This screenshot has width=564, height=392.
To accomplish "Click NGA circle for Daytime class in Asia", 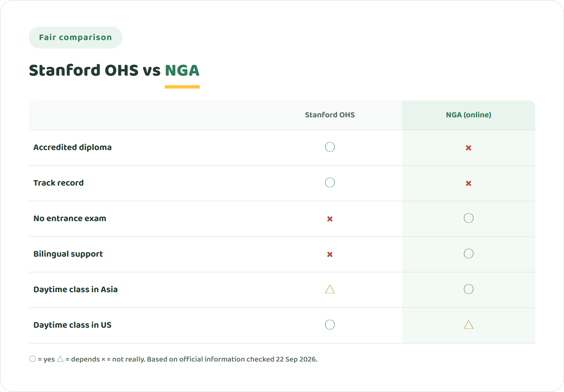I will pos(469,289).
